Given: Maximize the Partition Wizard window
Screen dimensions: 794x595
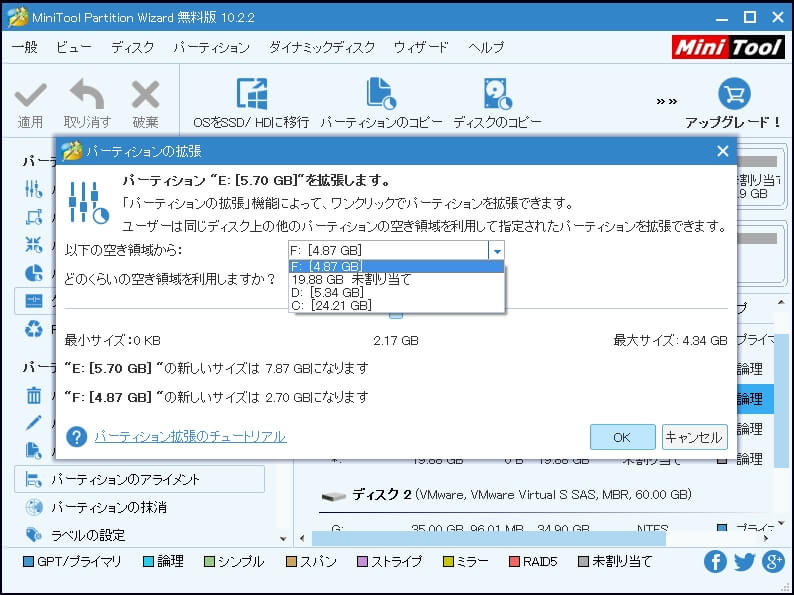Looking at the screenshot, I should 750,18.
